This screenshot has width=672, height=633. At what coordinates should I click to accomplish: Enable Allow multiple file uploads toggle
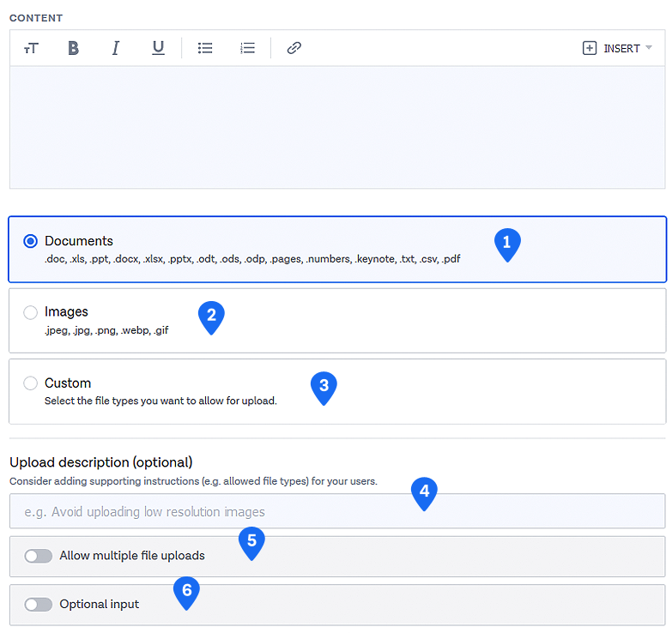click(x=38, y=556)
